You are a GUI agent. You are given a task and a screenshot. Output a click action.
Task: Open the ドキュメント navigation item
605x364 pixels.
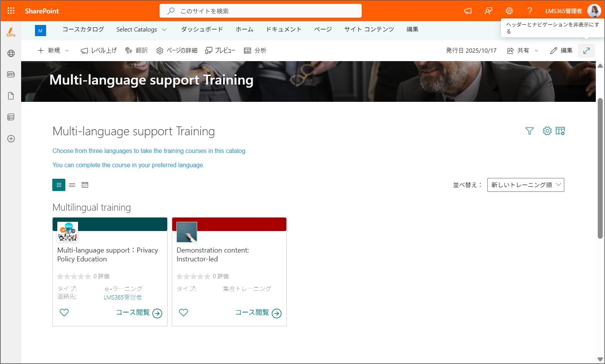[284, 29]
